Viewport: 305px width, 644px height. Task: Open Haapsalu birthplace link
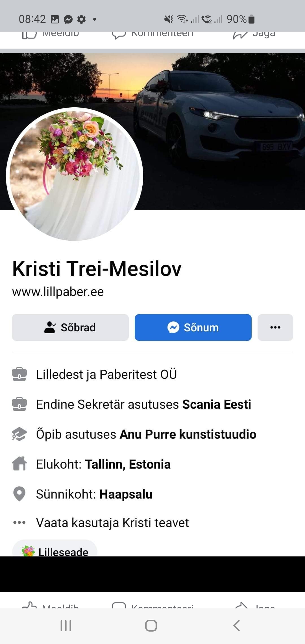[x=126, y=494]
